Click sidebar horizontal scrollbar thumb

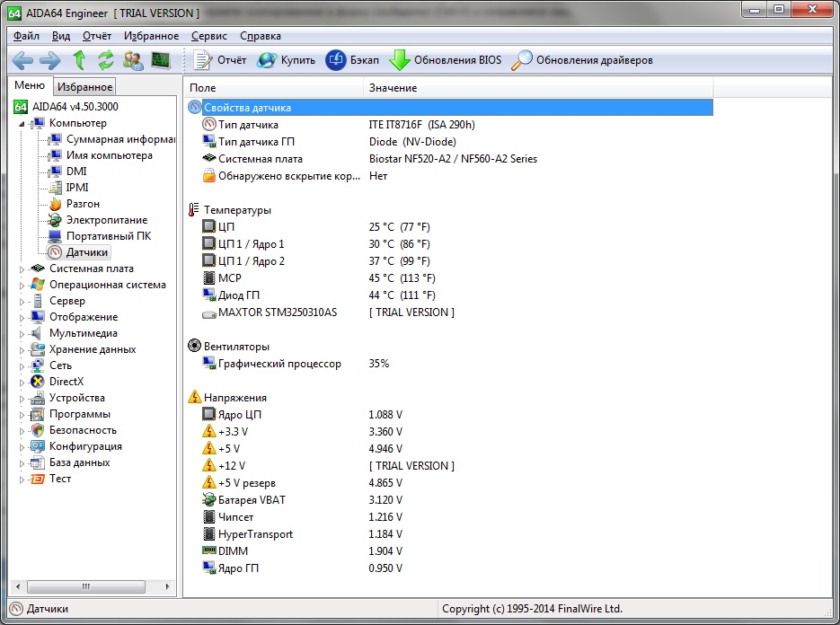tap(85, 586)
